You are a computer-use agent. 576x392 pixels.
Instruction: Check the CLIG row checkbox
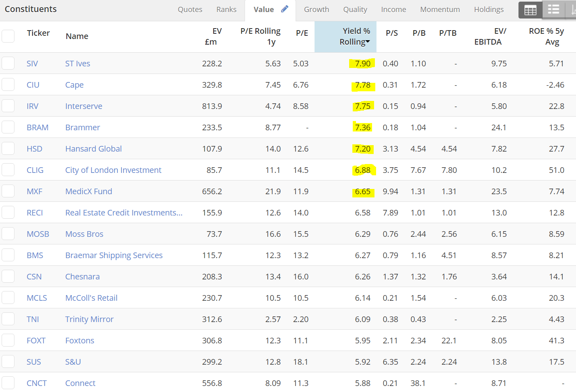8,170
